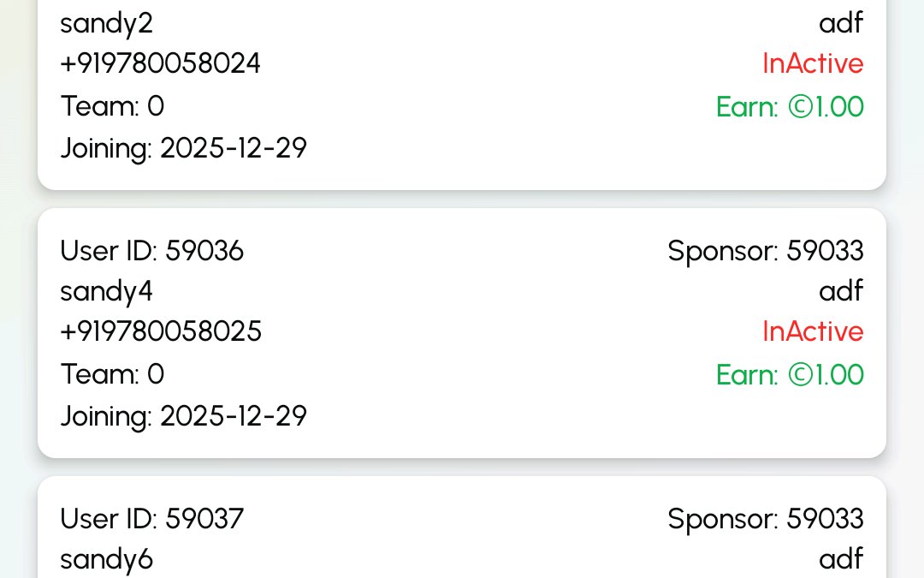
Task: Open the Earn amount on sandy4's card
Action: pyautogui.click(x=790, y=375)
